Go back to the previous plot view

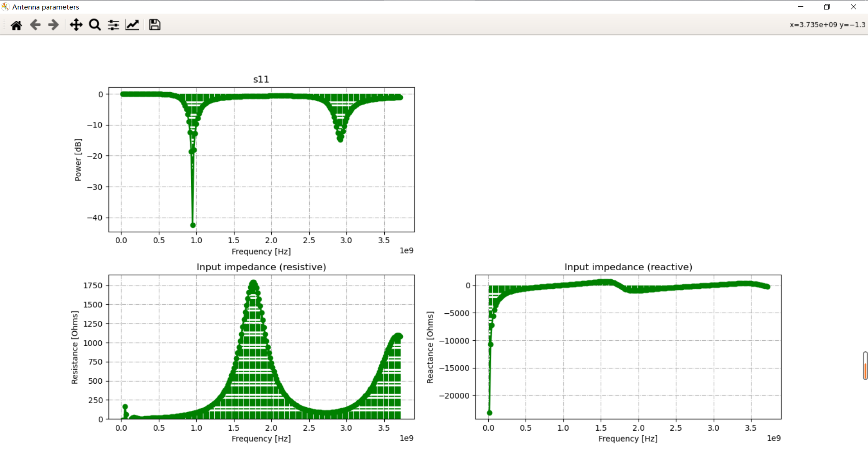(35, 25)
